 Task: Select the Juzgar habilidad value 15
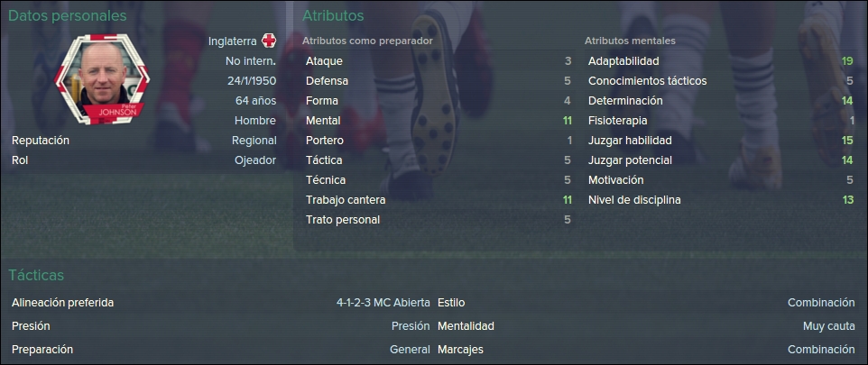(847, 141)
